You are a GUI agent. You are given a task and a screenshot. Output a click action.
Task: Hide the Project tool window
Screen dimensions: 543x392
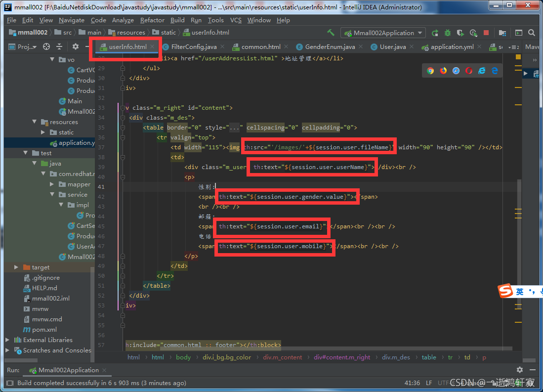87,46
